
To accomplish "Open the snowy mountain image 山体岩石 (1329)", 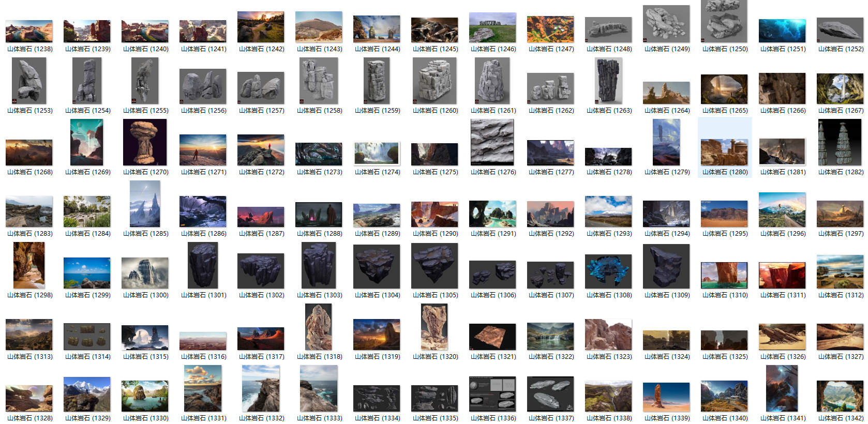I will pyautogui.click(x=87, y=394).
